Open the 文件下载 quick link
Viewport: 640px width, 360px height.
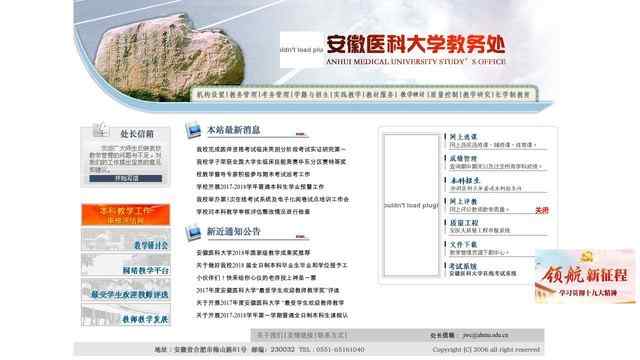463,244
